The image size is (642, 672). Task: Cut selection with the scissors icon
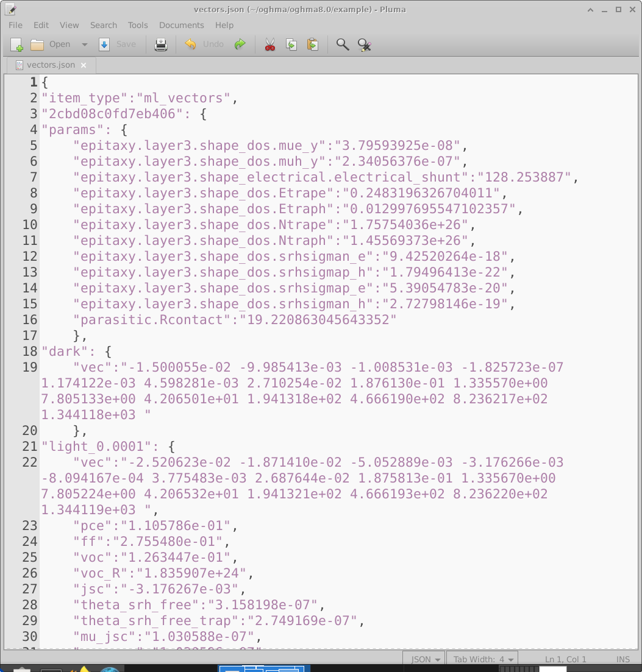pyautogui.click(x=270, y=44)
